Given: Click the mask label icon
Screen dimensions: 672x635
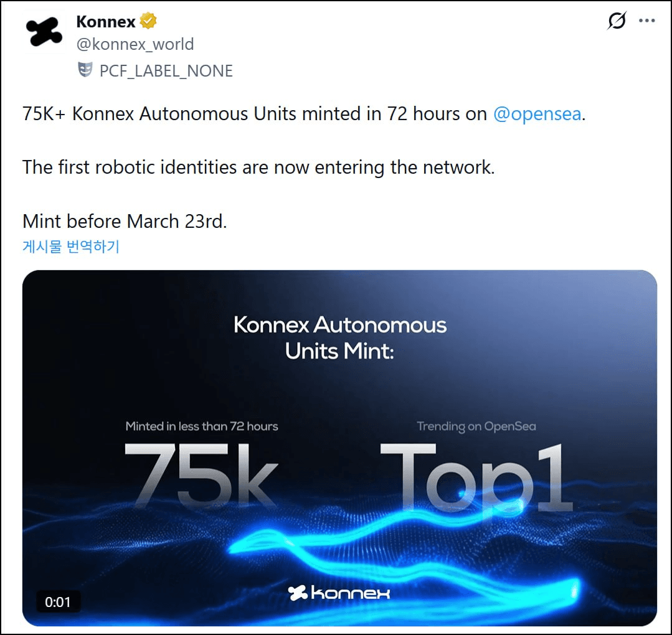Looking at the screenshot, I should pos(85,70).
